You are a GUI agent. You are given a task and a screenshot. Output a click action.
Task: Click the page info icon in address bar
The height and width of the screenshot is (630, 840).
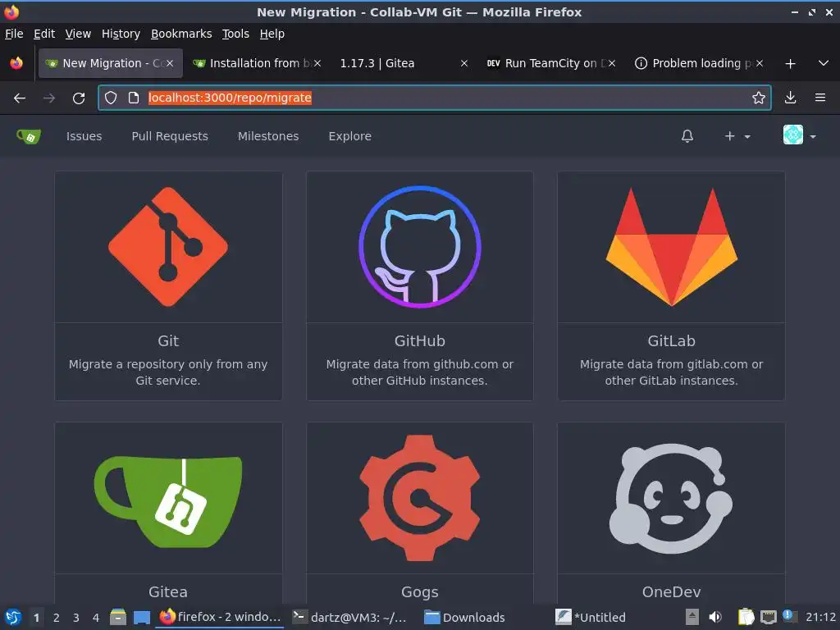[x=134, y=98]
